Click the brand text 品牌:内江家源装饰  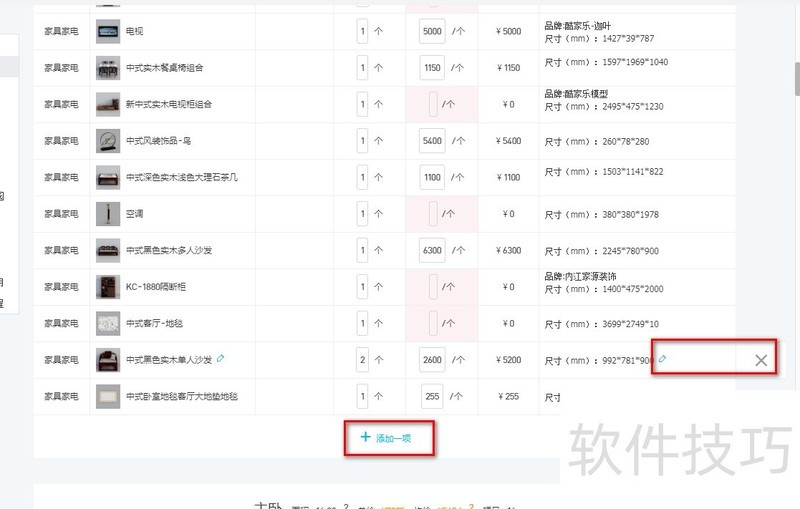coord(580,276)
